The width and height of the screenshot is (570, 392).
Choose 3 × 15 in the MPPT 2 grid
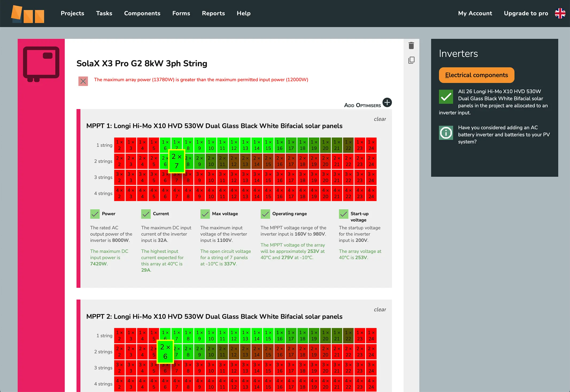268,368
